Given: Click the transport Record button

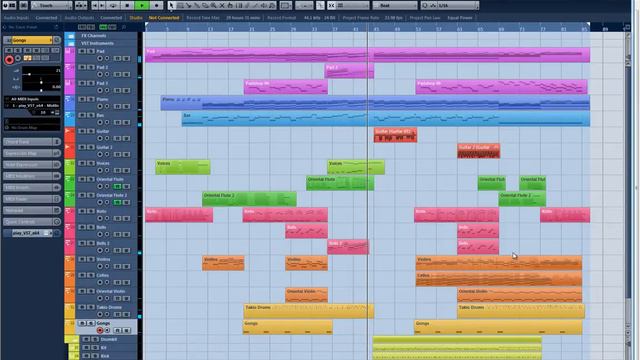Looking at the screenshot, I should coord(156,5).
